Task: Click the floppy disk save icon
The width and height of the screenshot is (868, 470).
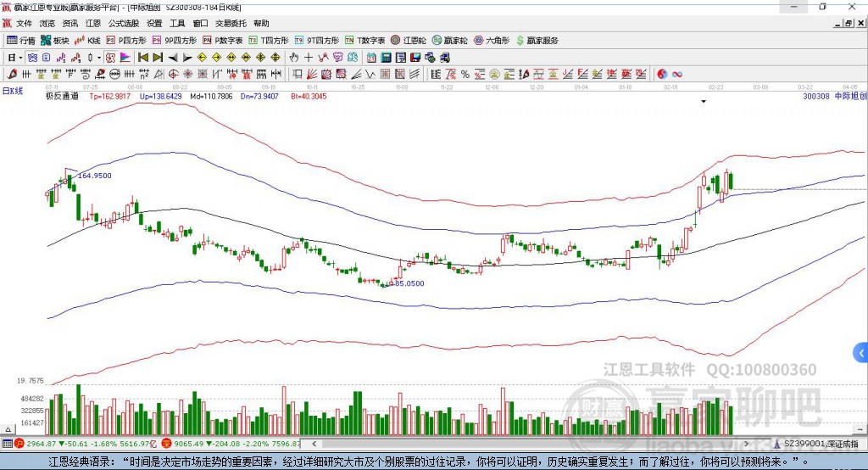Action: [x=415, y=58]
